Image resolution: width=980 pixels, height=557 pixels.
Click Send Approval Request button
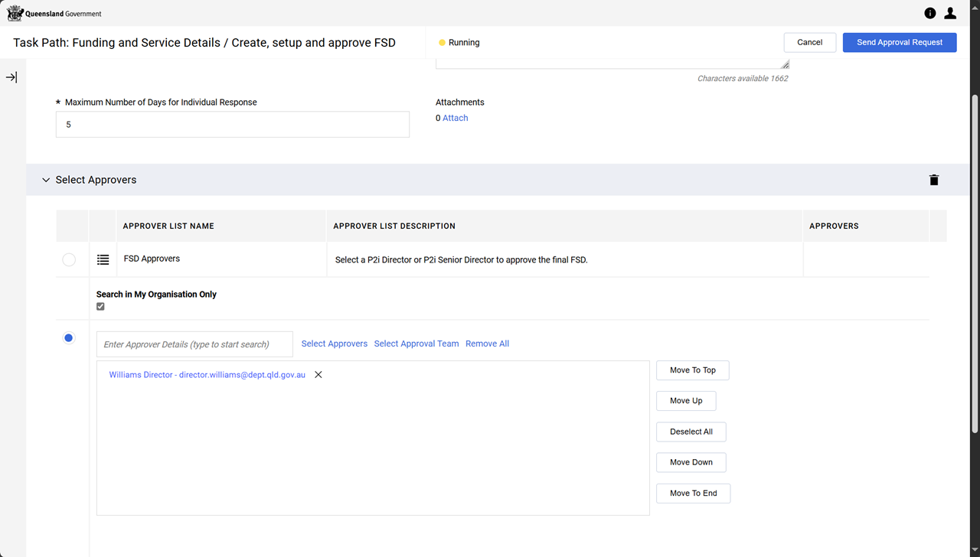click(899, 42)
